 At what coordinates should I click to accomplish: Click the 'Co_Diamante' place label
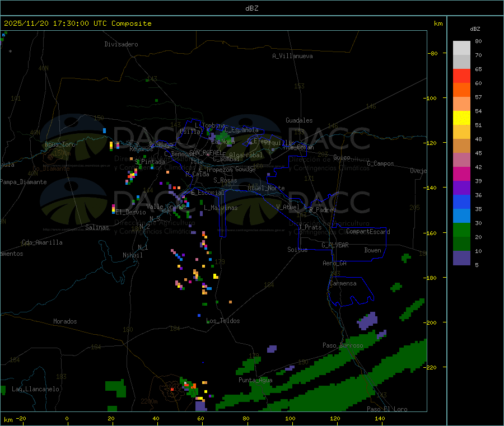51,168
